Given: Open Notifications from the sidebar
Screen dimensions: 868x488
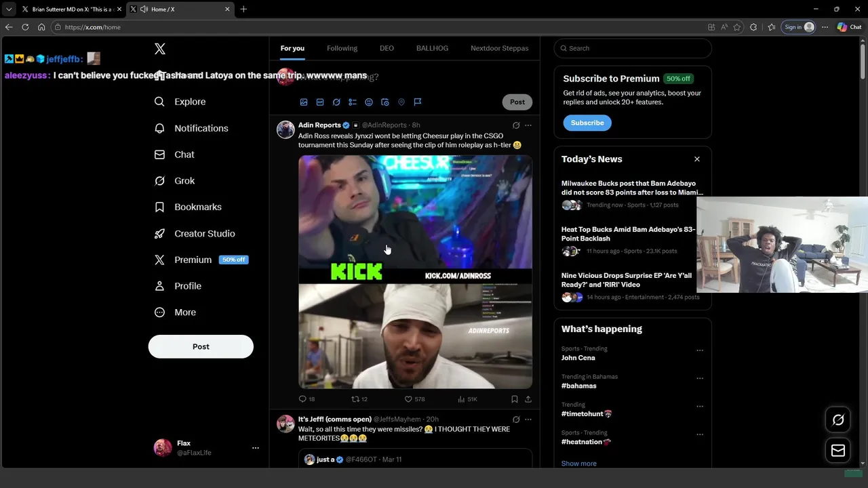Looking at the screenshot, I should (x=191, y=128).
